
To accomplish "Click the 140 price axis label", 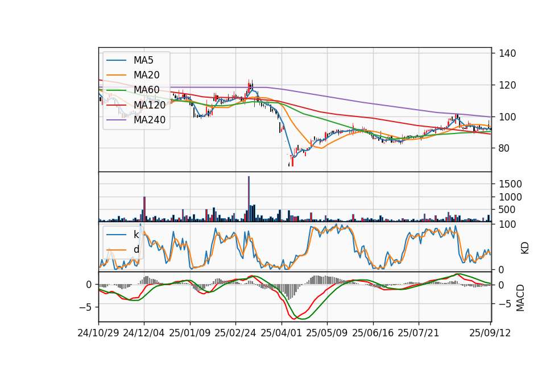I will coord(507,53).
